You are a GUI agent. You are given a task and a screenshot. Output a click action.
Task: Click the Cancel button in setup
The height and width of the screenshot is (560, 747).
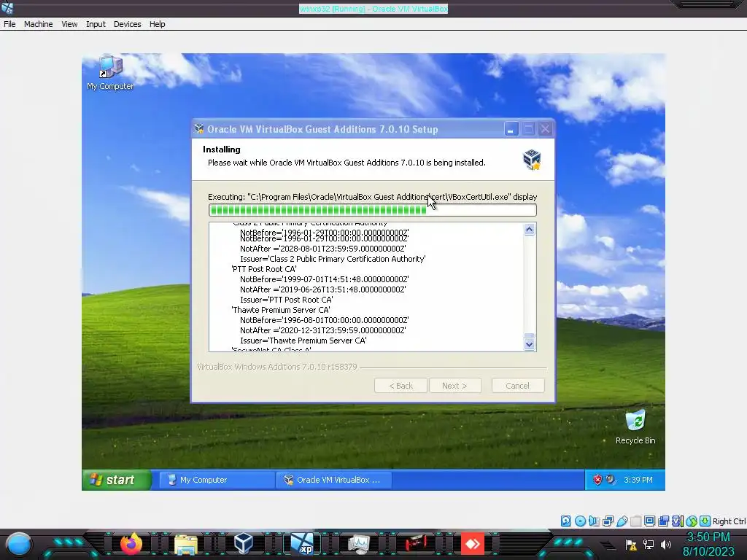pyautogui.click(x=517, y=386)
